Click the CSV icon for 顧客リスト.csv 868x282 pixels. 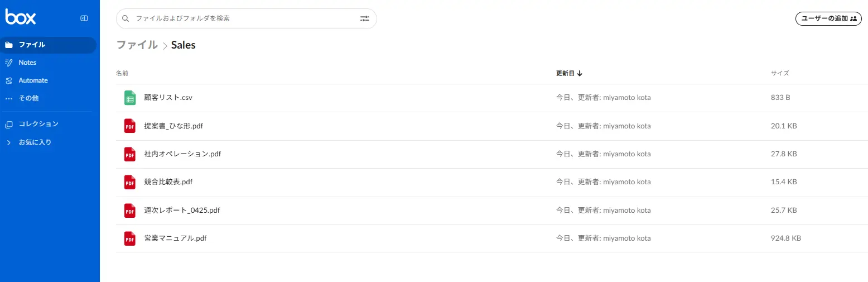click(x=130, y=98)
